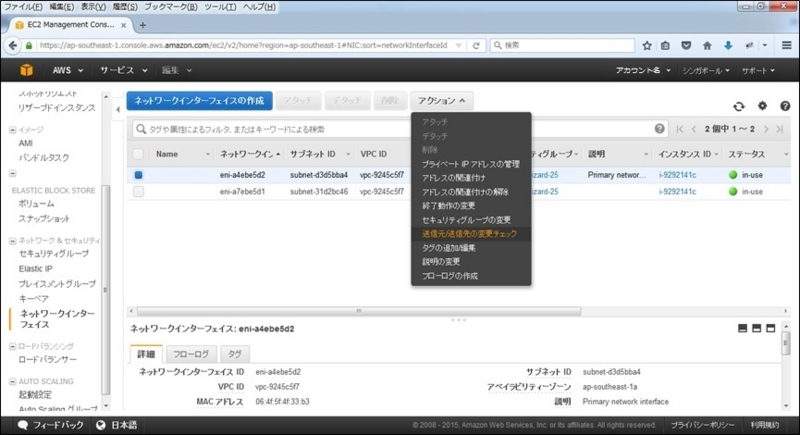Click the browser home icon
The image size is (800, 435).
tap(707, 45)
